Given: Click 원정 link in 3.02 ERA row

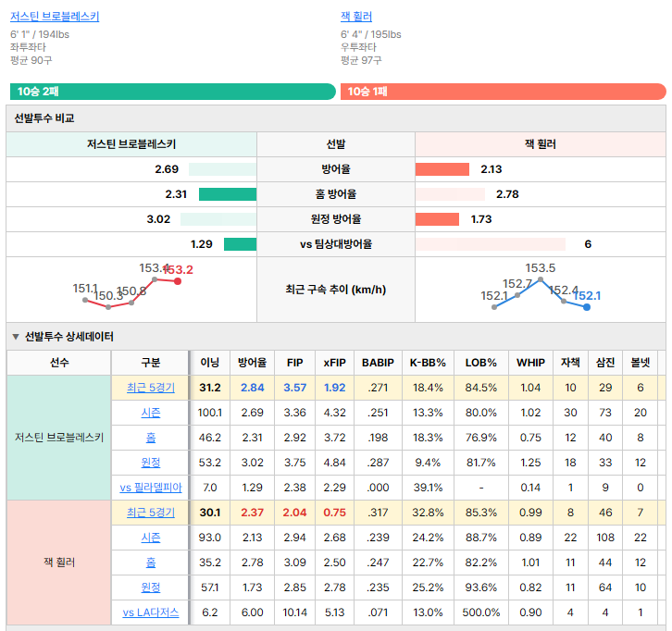Looking at the screenshot, I should point(151,463).
